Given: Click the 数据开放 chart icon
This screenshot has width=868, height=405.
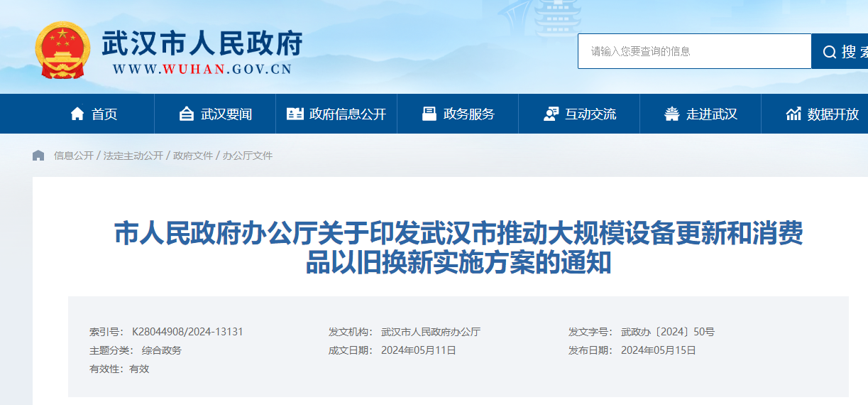Looking at the screenshot, I should (793, 114).
